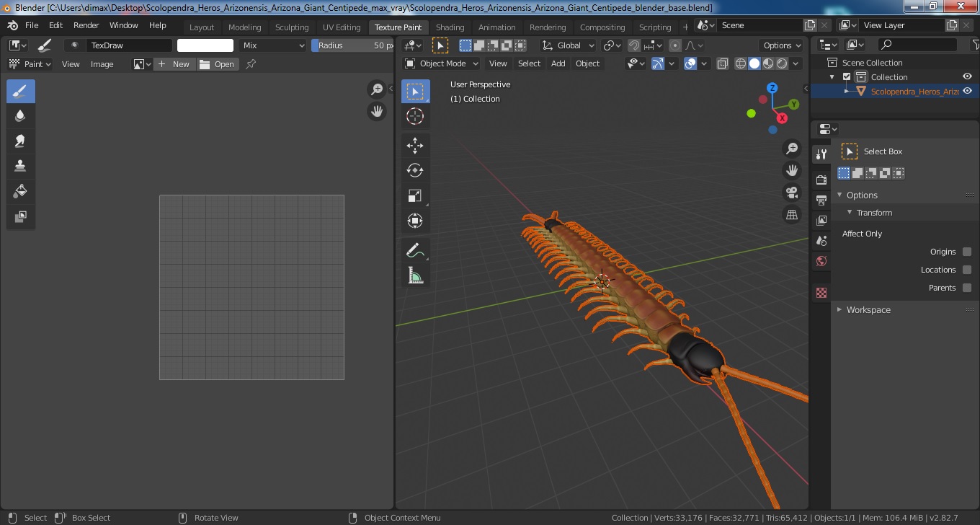Select the Soften brush tool
The image size is (980, 525).
(20, 116)
